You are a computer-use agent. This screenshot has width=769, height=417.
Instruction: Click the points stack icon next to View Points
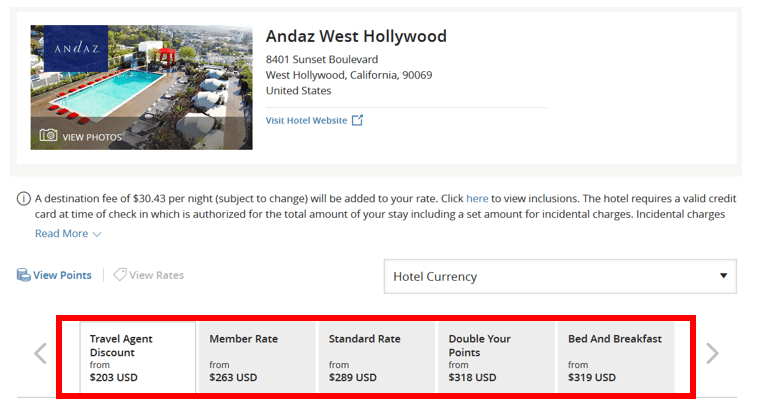pyautogui.click(x=24, y=275)
